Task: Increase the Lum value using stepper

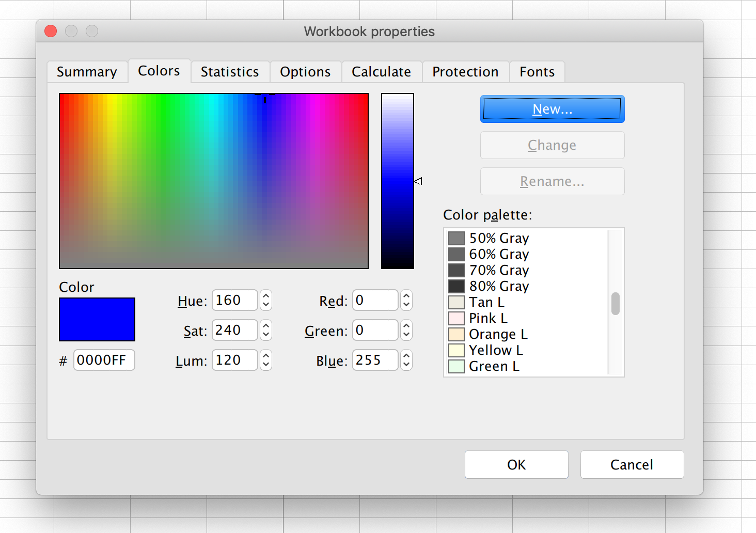Action: (266, 356)
